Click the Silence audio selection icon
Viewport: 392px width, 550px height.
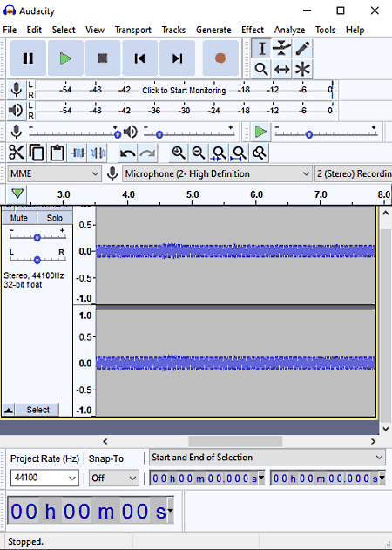[x=98, y=153]
